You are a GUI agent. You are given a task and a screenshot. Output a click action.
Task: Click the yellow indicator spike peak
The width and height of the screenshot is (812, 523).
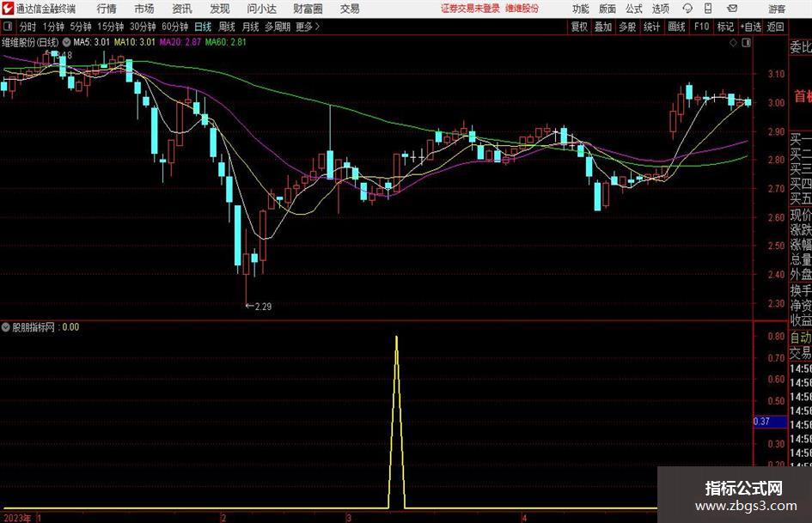(397, 338)
